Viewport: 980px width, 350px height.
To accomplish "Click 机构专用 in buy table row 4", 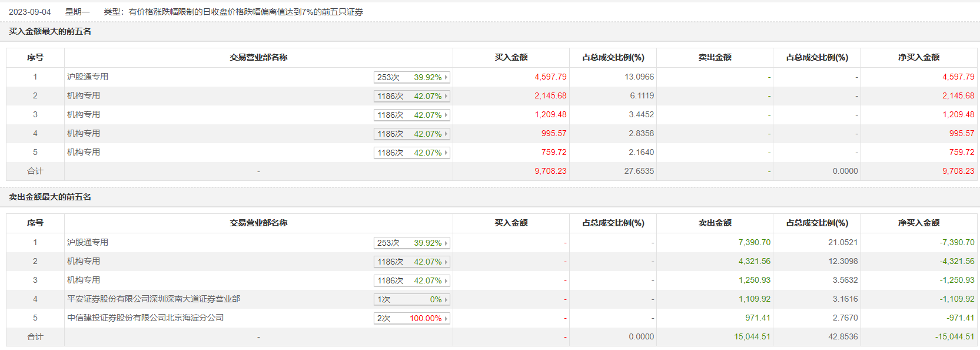I will pos(84,133).
